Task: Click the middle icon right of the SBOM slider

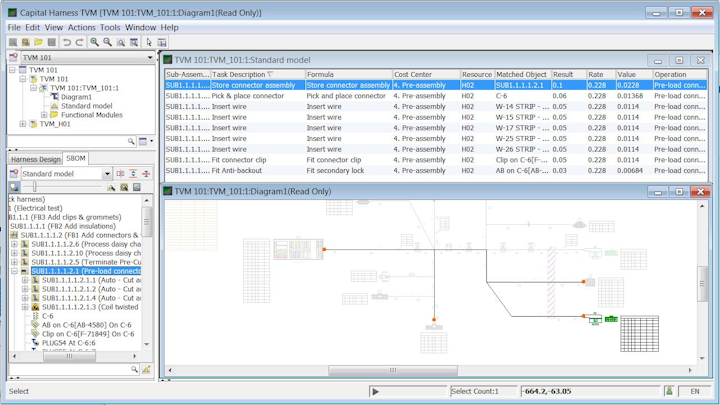Action: (124, 187)
